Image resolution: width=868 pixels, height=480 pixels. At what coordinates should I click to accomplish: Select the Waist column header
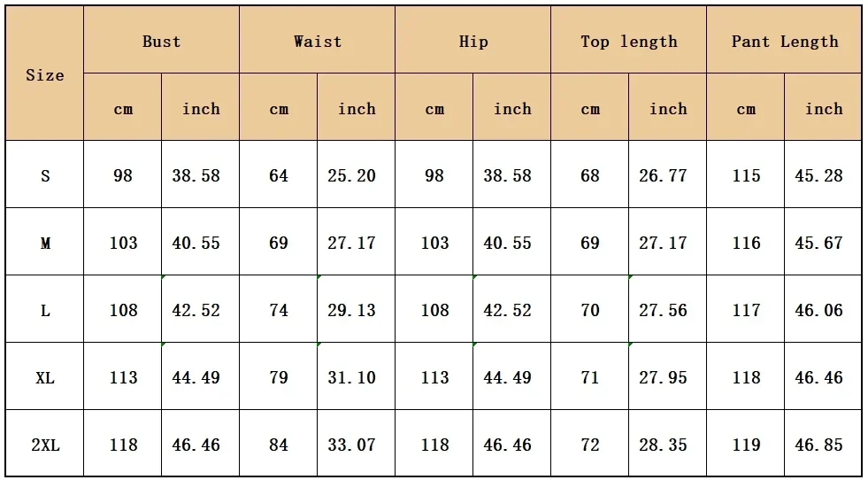point(317,40)
